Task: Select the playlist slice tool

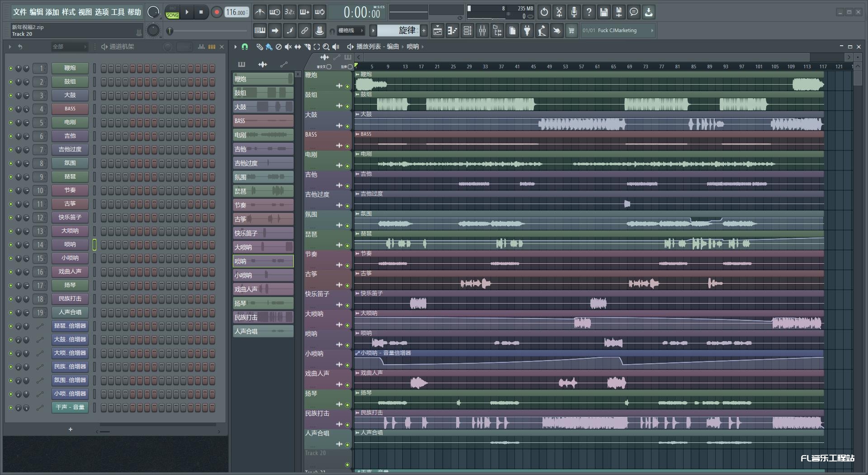Action: coord(307,47)
